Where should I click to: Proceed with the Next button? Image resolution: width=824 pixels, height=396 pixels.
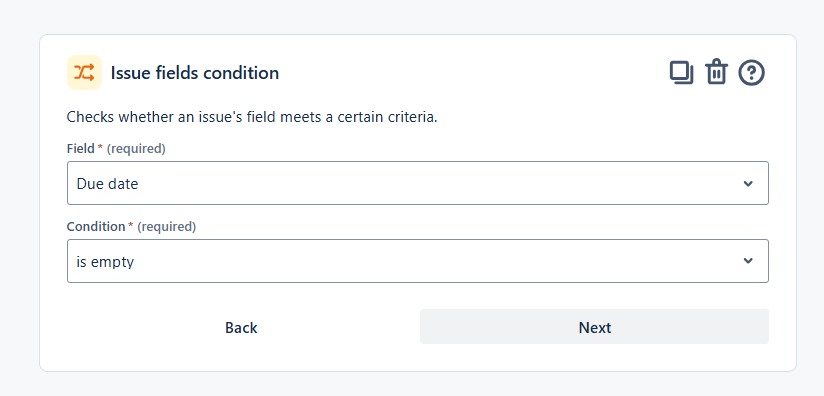pyautogui.click(x=594, y=327)
